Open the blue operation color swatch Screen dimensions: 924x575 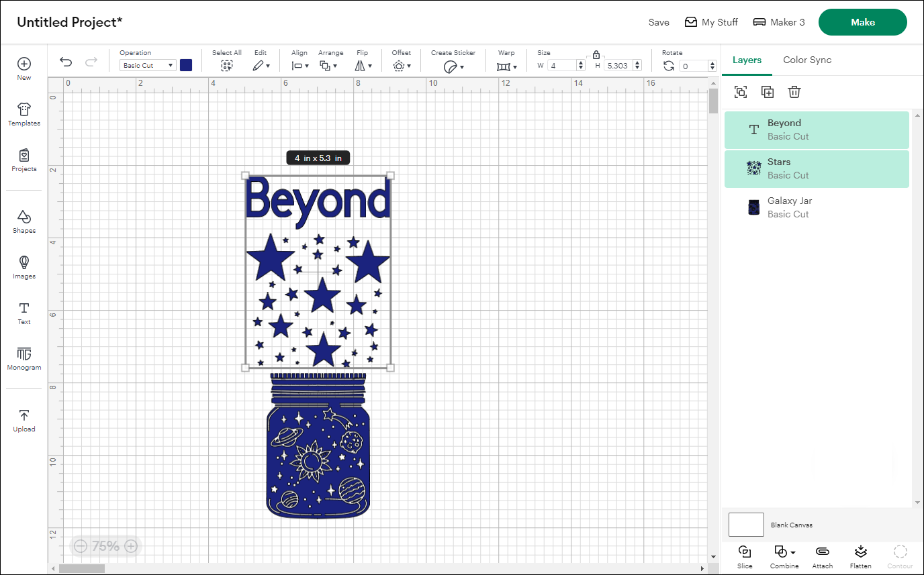[186, 65]
